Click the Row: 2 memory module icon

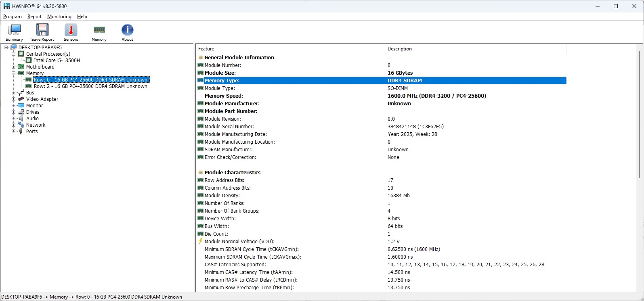29,86
